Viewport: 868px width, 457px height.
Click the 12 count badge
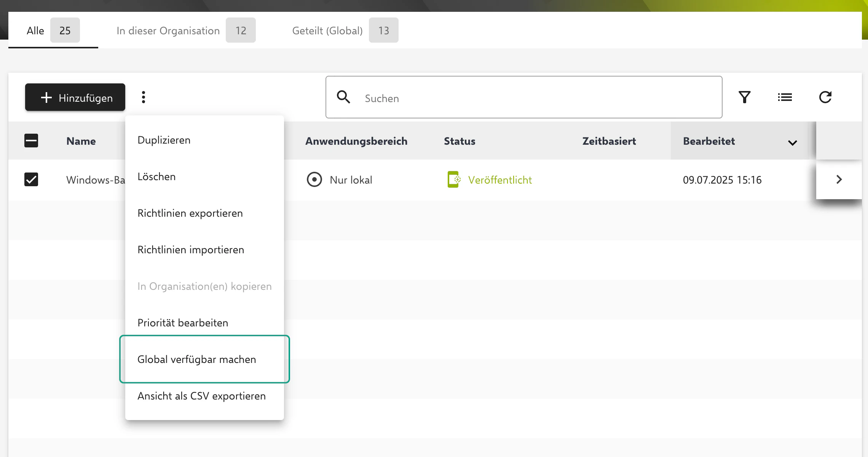(241, 30)
